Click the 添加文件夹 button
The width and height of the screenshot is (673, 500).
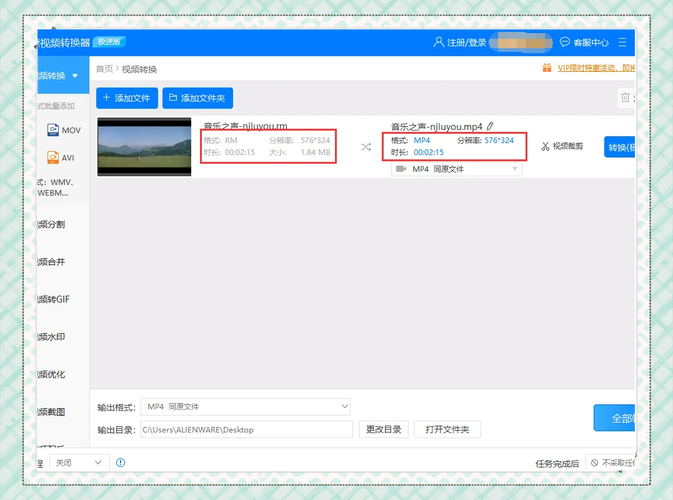(198, 98)
